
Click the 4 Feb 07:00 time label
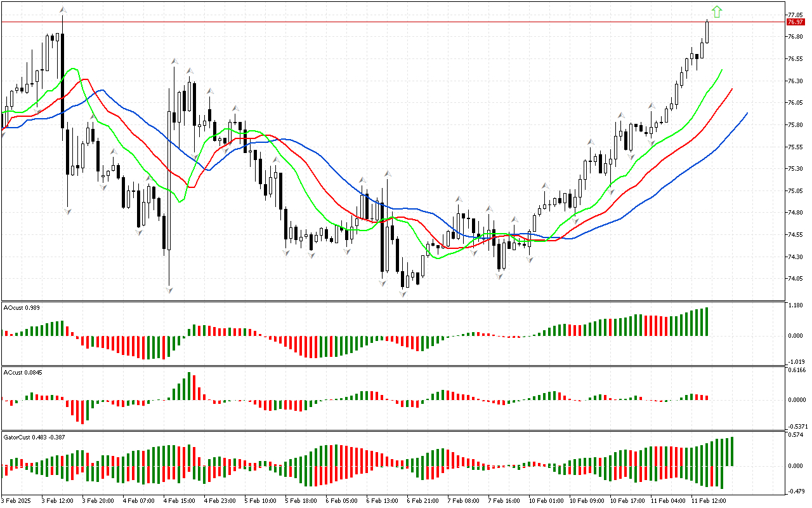coord(138,501)
